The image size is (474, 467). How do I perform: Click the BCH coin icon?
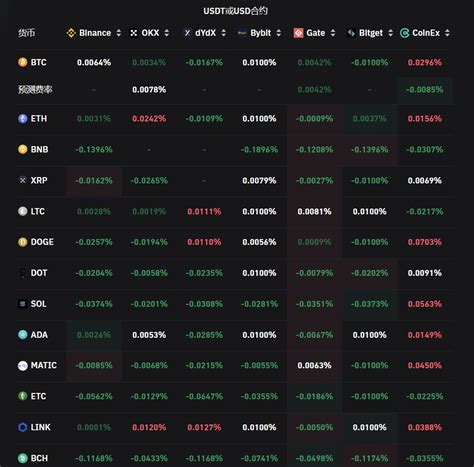point(23,458)
